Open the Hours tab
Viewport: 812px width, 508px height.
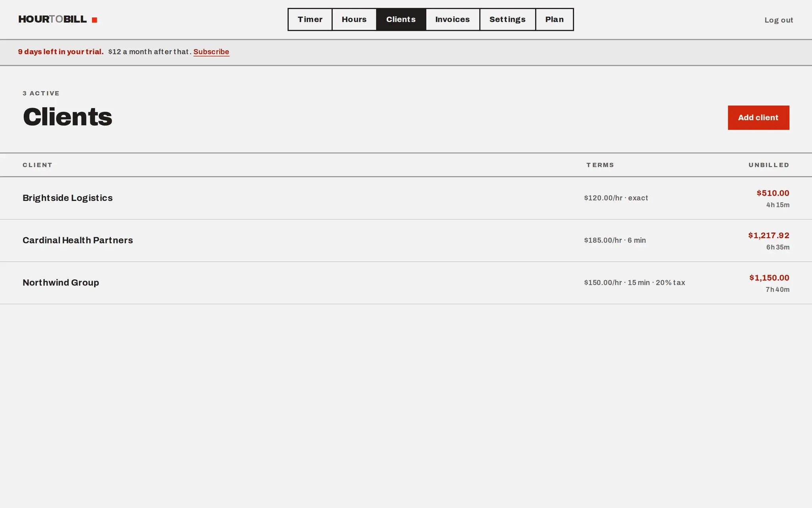354,19
